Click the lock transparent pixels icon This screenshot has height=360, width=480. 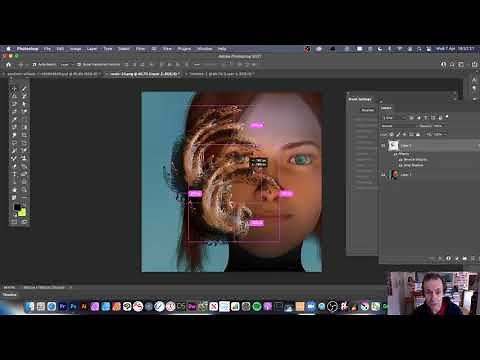point(392,134)
